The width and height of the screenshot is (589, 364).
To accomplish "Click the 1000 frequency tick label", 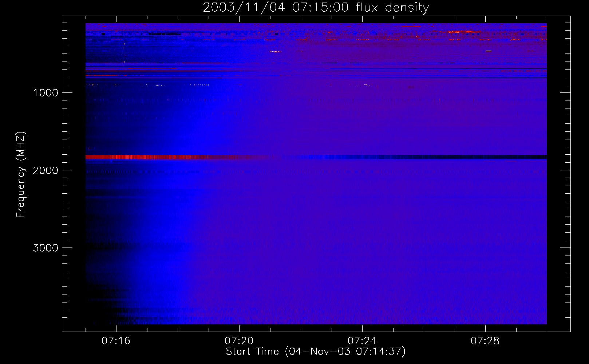I will [46, 93].
